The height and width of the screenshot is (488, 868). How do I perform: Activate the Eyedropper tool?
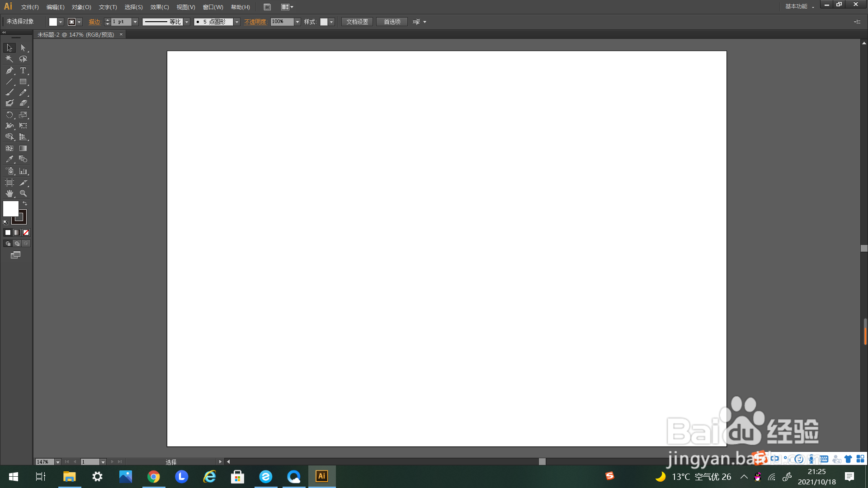(9, 159)
